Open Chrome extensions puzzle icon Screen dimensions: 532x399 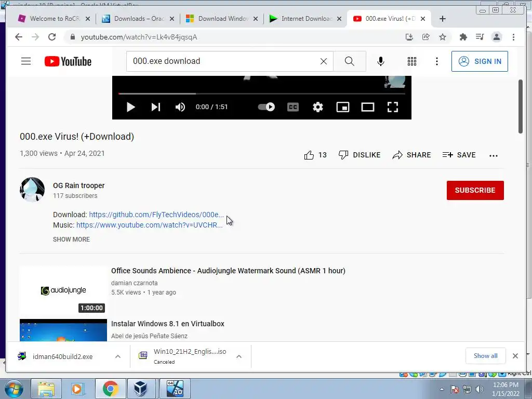pyautogui.click(x=463, y=37)
